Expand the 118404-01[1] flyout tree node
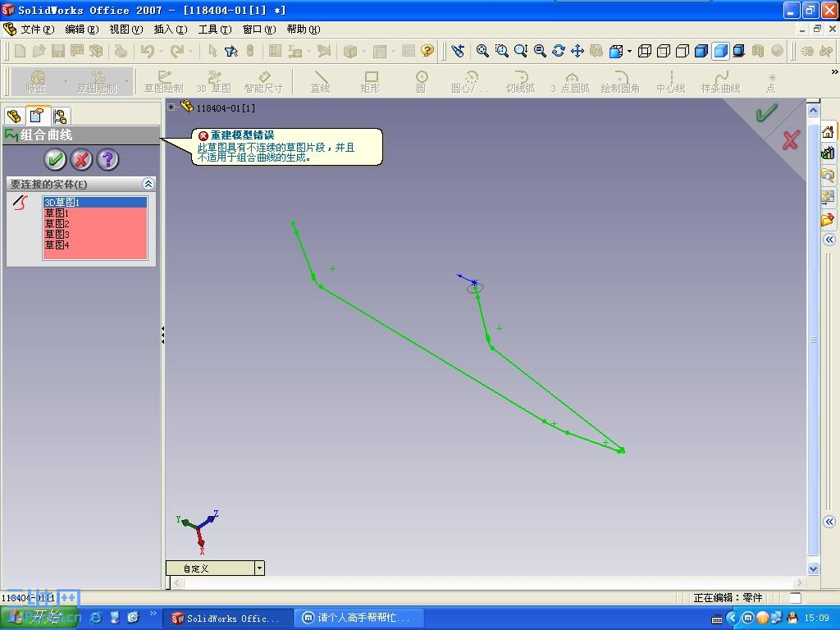The width and height of the screenshot is (840, 630). click(171, 107)
